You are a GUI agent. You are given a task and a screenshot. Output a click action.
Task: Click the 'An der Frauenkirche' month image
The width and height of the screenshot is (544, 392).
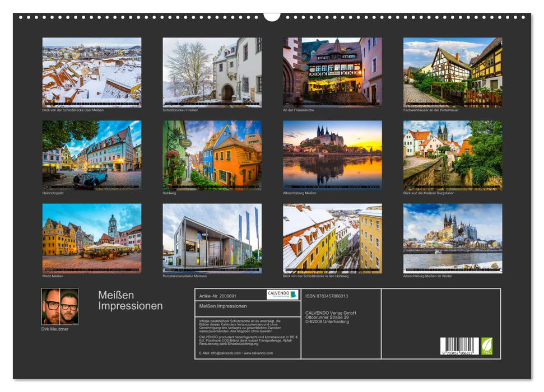[x=334, y=70]
